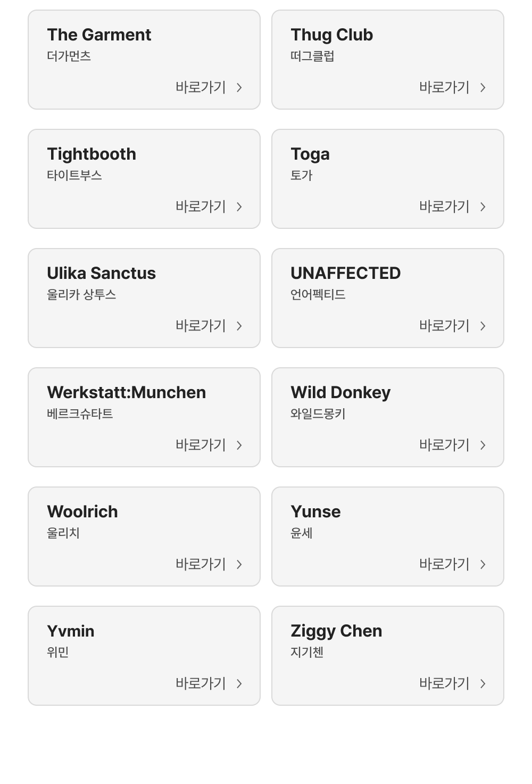Click the 지기첸 label under Ziggy Chen
Viewport: 532px width, 784px height.
[307, 652]
